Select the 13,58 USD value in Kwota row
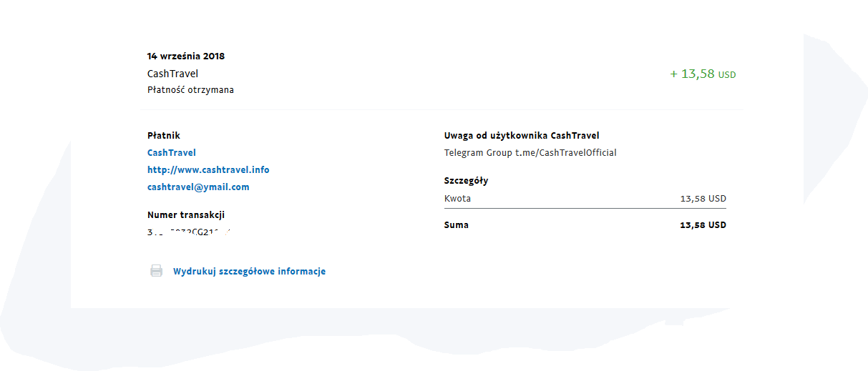The width and height of the screenshot is (868, 371). [703, 199]
